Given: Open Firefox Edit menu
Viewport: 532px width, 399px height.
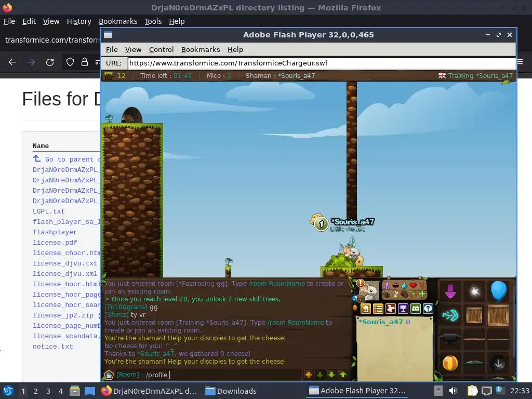Looking at the screenshot, I should 29,21.
